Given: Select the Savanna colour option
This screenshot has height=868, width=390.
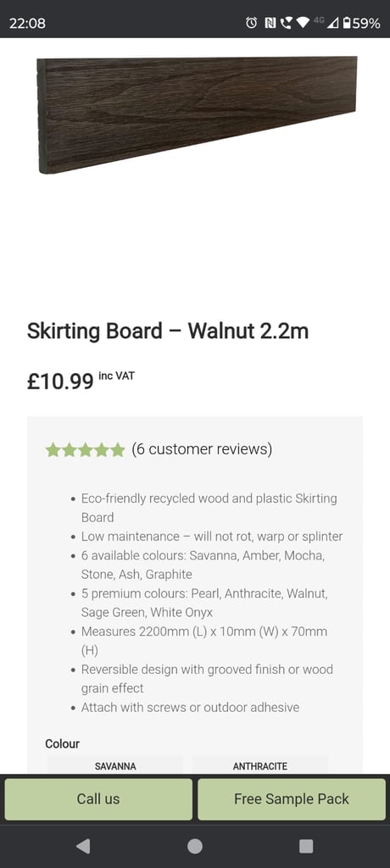Looking at the screenshot, I should point(115,766).
